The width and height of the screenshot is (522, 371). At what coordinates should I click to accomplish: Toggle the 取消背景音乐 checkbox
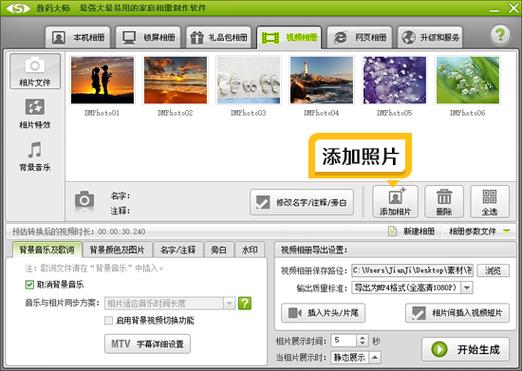pyautogui.click(x=29, y=285)
